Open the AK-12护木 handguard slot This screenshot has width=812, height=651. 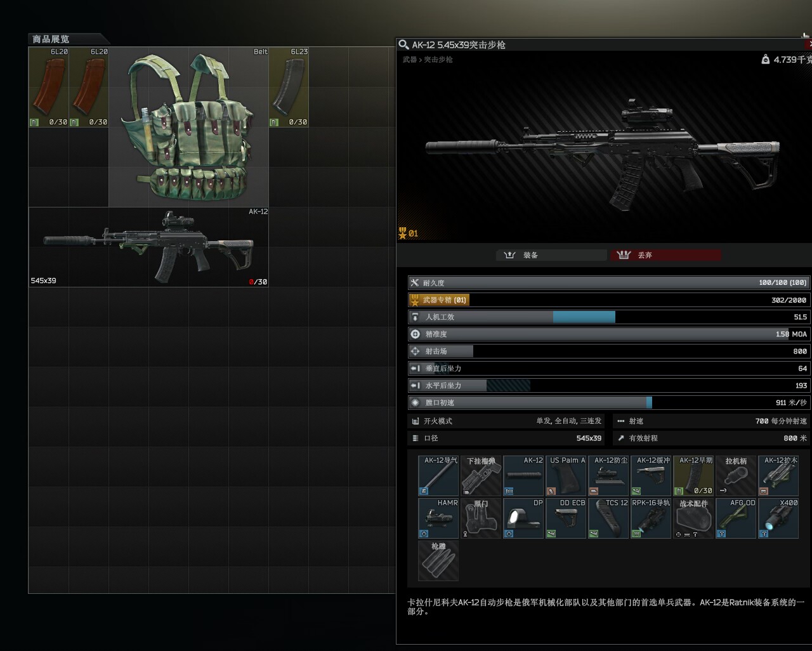click(778, 475)
